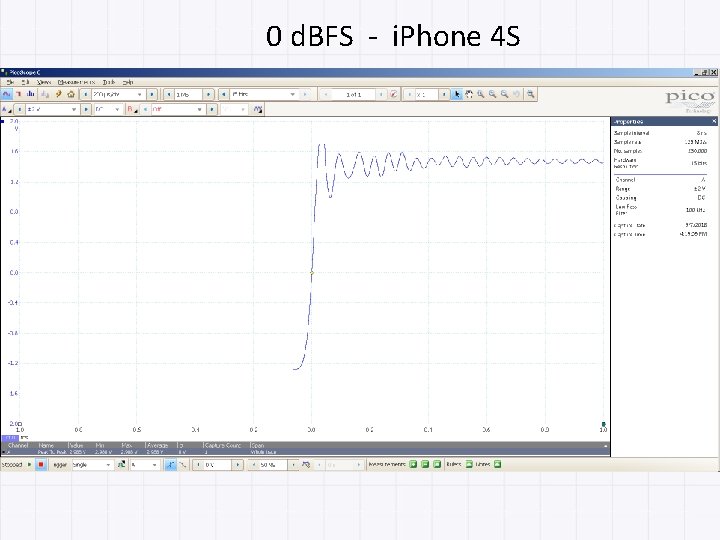Open the File menu
The height and width of the screenshot is (540, 720).
click(10, 82)
